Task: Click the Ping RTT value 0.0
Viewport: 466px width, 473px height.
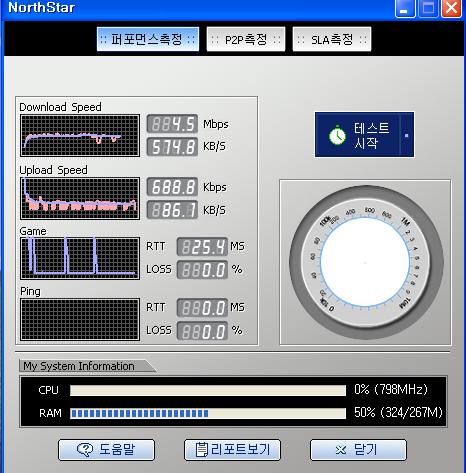Action: click(202, 308)
